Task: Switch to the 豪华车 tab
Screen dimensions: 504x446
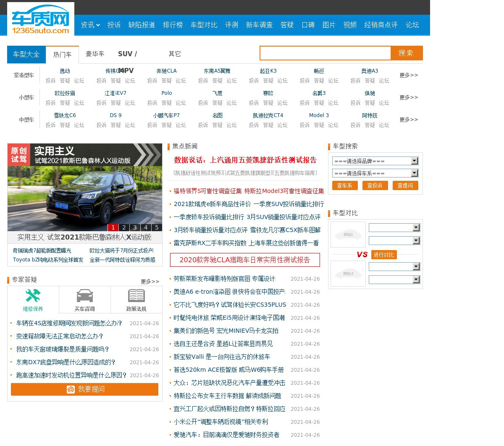Action: [x=95, y=54]
